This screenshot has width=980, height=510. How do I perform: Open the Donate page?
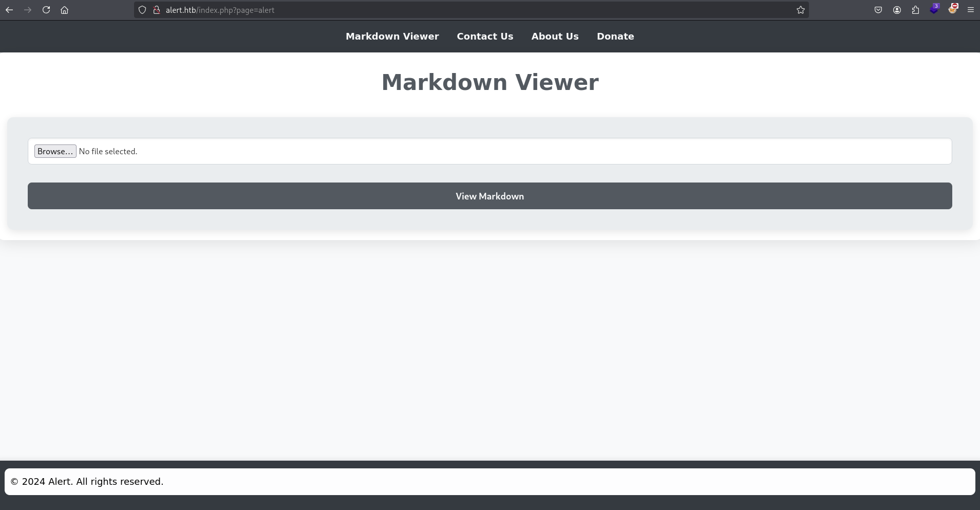(615, 37)
